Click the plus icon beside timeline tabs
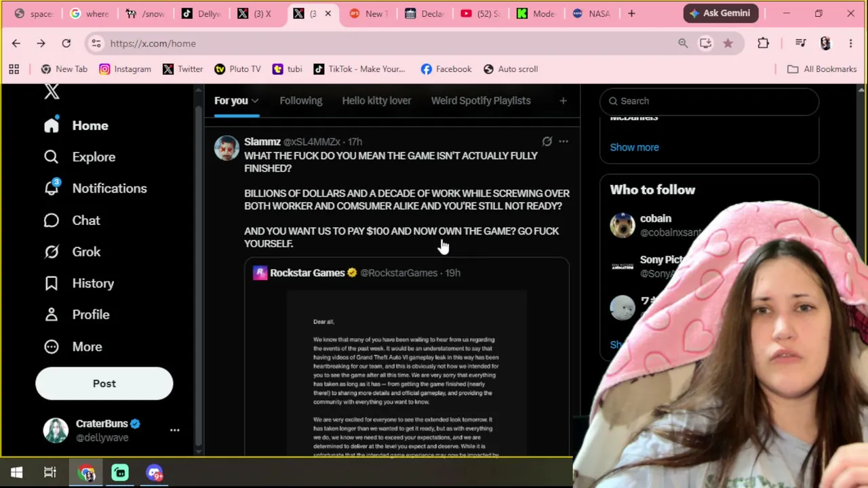The width and height of the screenshot is (868, 488). [x=563, y=101]
